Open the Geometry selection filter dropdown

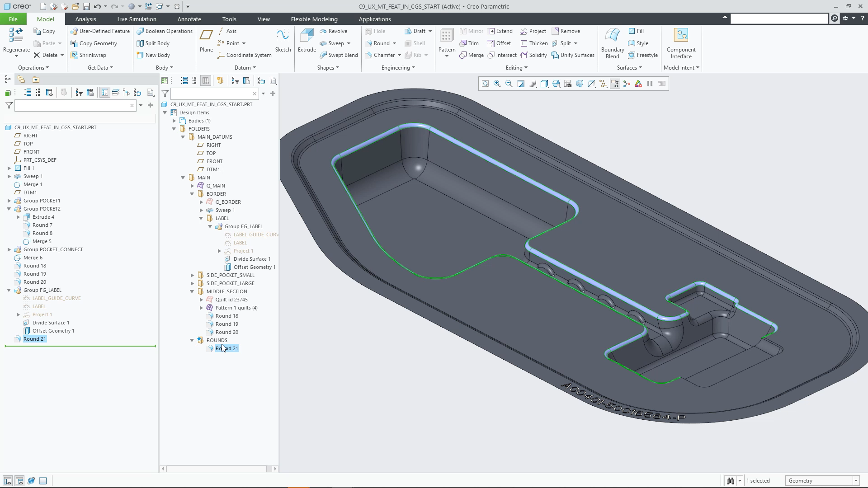855,481
